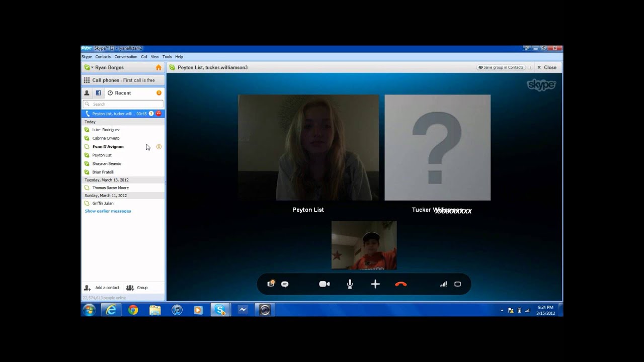The width and height of the screenshot is (644, 362).
Task: Check call quality signal icon
Action: 443,284
